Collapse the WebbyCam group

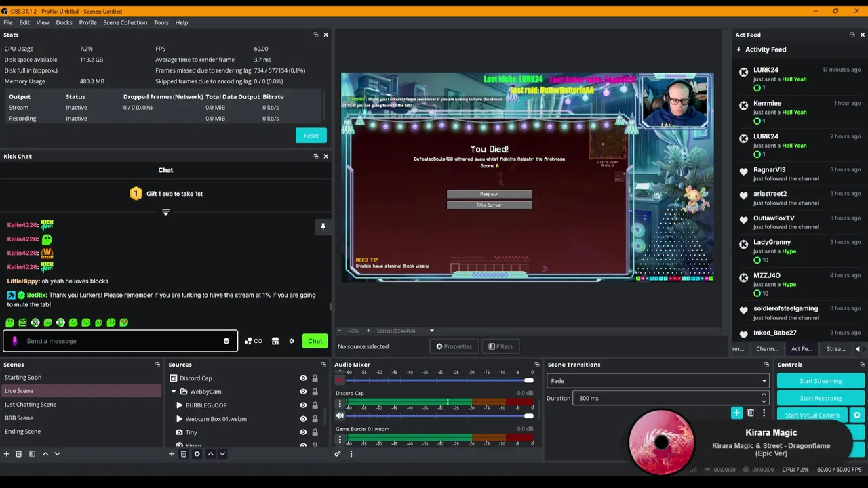tap(174, 392)
